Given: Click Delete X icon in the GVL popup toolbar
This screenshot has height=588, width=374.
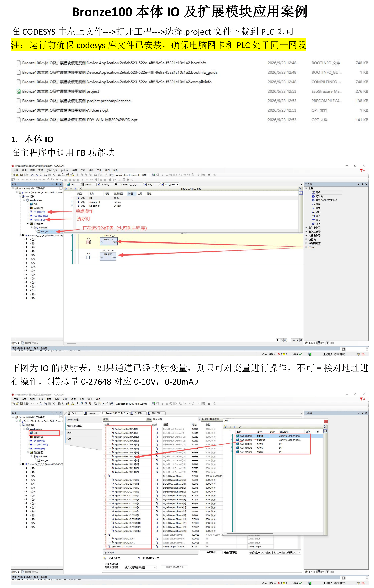Looking at the screenshot, I should (240, 427).
